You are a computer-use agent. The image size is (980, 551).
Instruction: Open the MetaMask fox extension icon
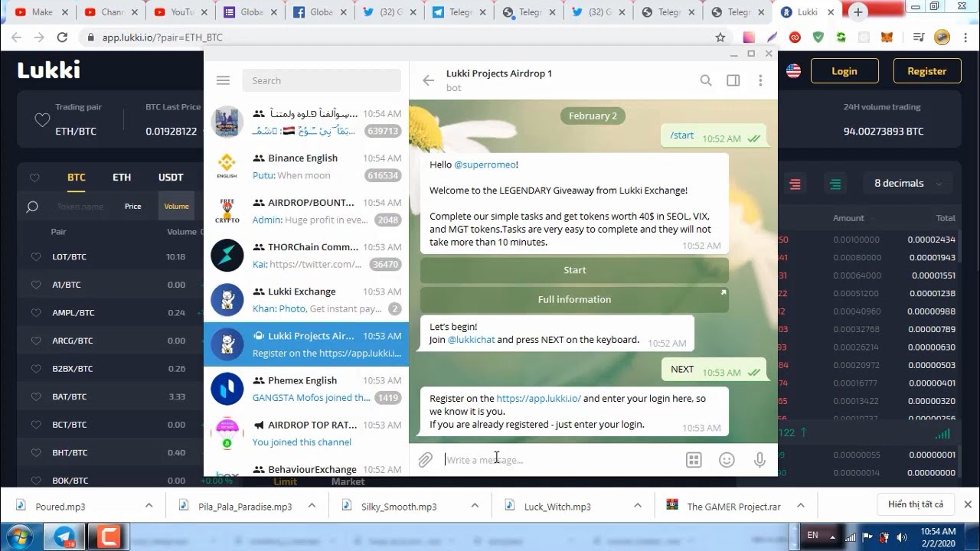click(x=888, y=37)
